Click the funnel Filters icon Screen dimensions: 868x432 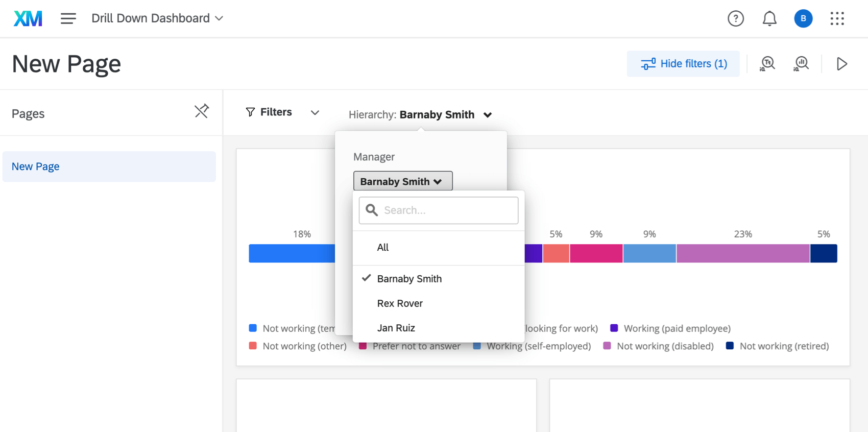[x=250, y=112]
